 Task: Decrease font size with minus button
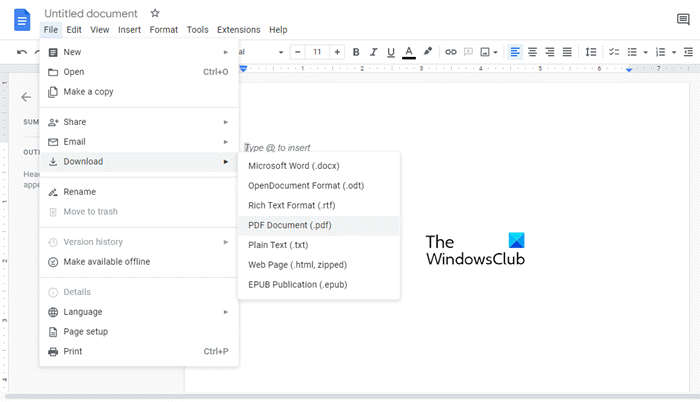coord(298,52)
